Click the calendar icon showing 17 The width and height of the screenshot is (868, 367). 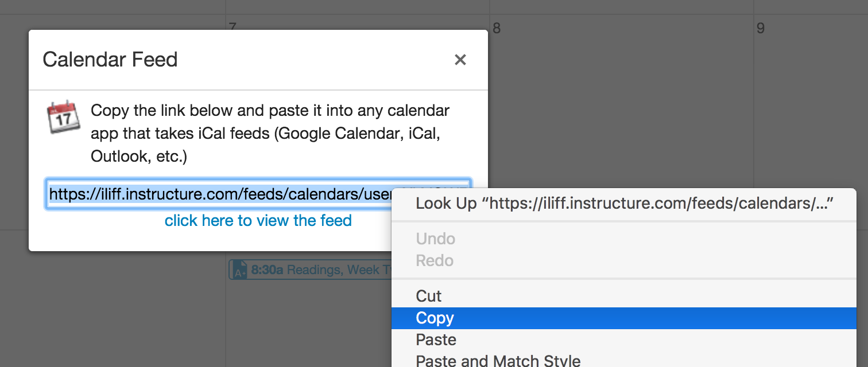click(x=63, y=117)
